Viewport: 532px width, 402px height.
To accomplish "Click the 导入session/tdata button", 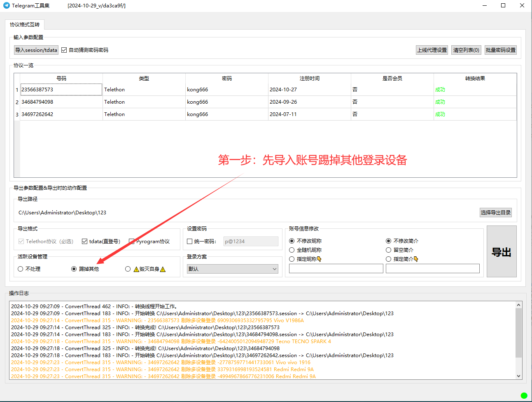I will pyautogui.click(x=36, y=50).
